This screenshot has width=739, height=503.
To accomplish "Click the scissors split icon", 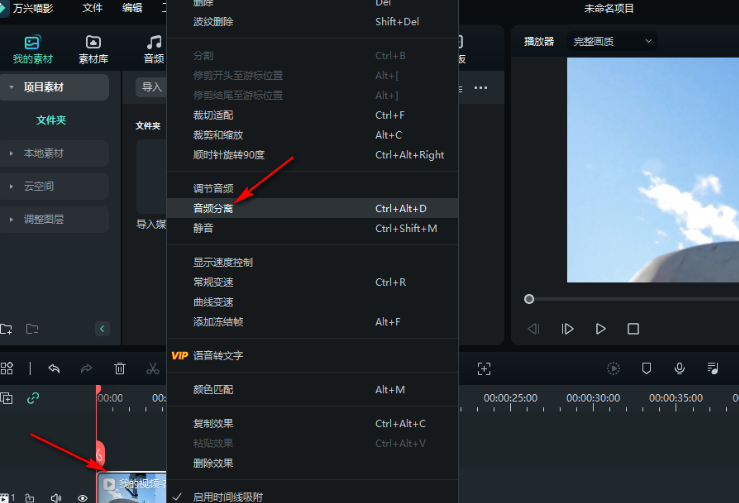I will tap(153, 368).
